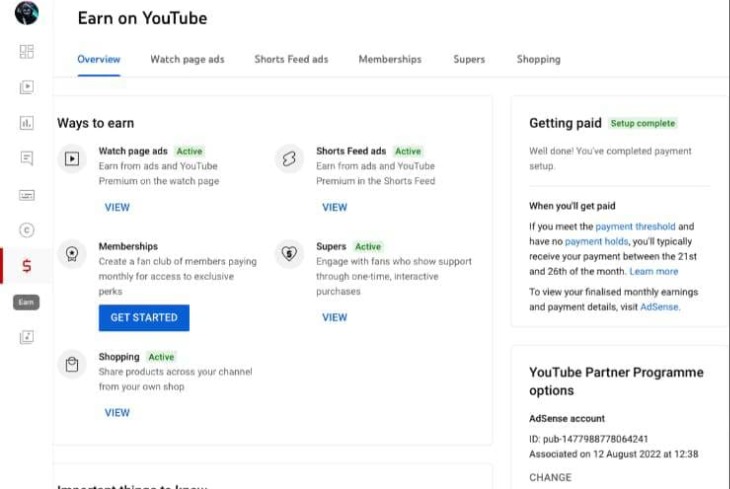View Shorts Feed ads details
730x489 pixels.
pos(335,207)
